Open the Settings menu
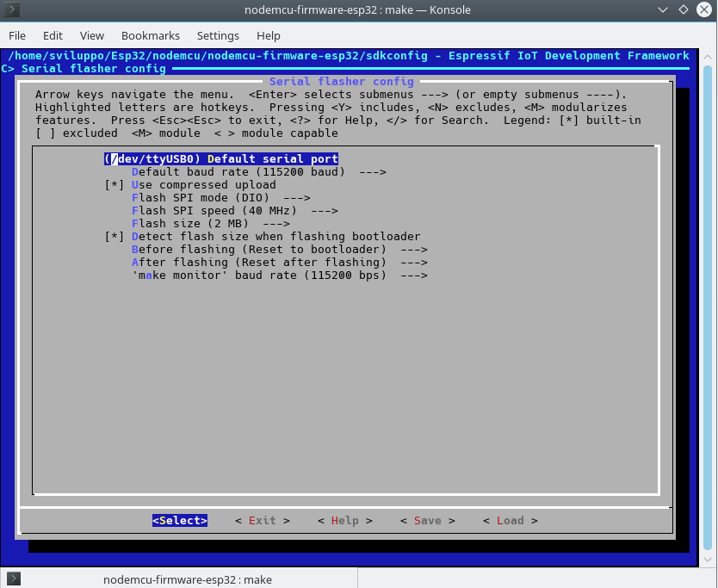The height and width of the screenshot is (588, 718). pos(218,35)
